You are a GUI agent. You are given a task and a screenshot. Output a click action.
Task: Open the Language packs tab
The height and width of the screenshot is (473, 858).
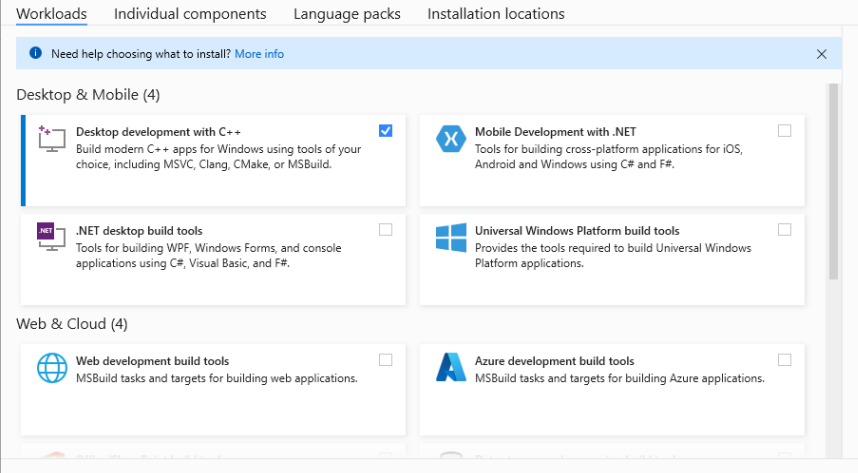click(347, 14)
